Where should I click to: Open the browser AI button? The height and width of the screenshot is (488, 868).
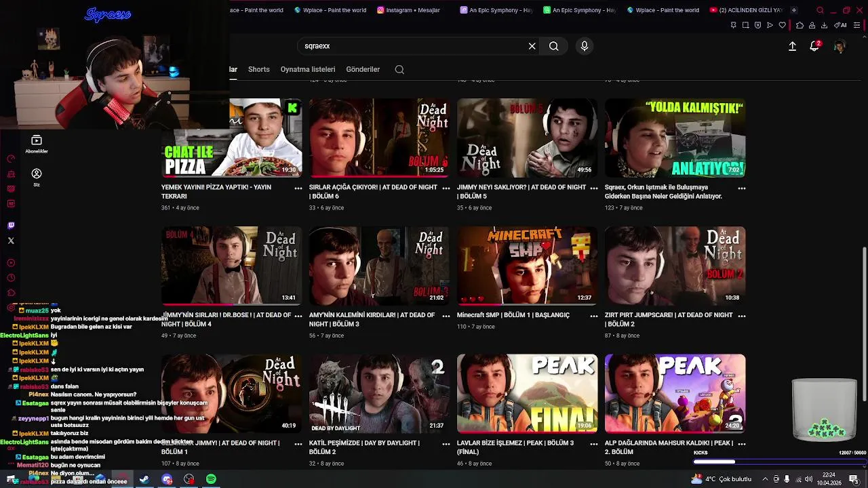pyautogui.click(x=840, y=25)
